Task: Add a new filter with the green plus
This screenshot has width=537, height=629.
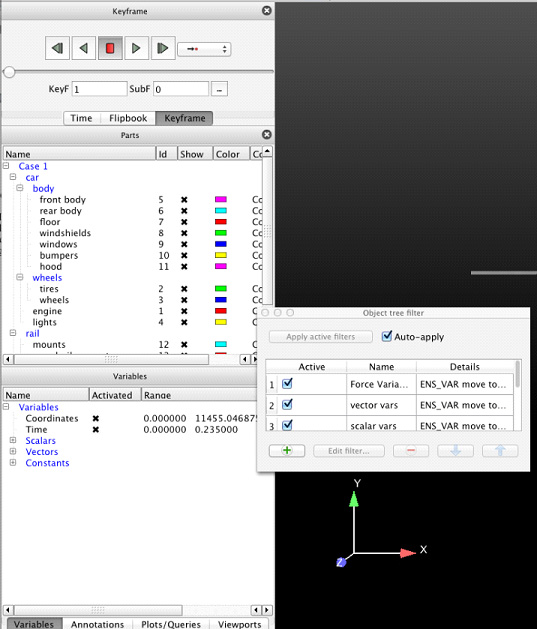Action: 287,450
